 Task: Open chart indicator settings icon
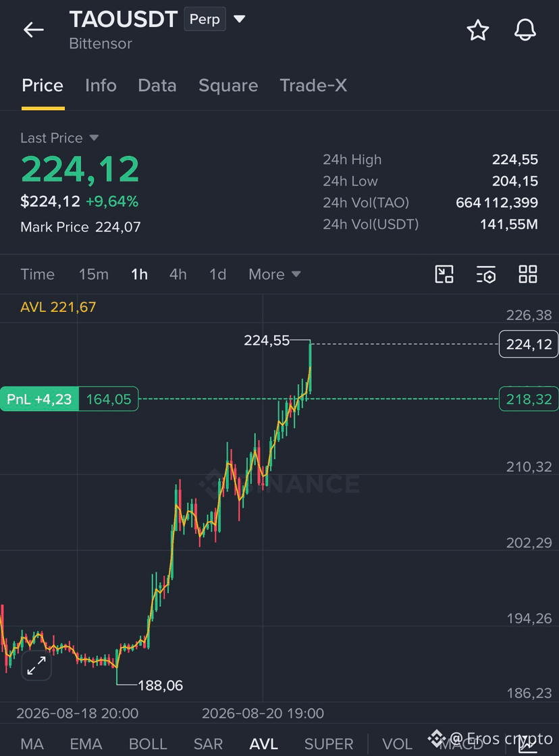pyautogui.click(x=485, y=274)
